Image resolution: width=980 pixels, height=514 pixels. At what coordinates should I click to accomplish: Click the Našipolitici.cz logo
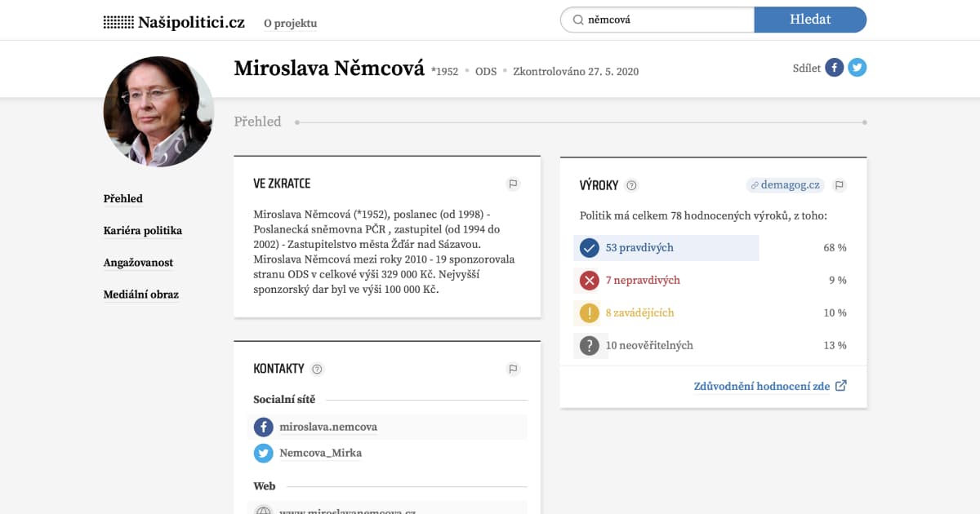(174, 22)
